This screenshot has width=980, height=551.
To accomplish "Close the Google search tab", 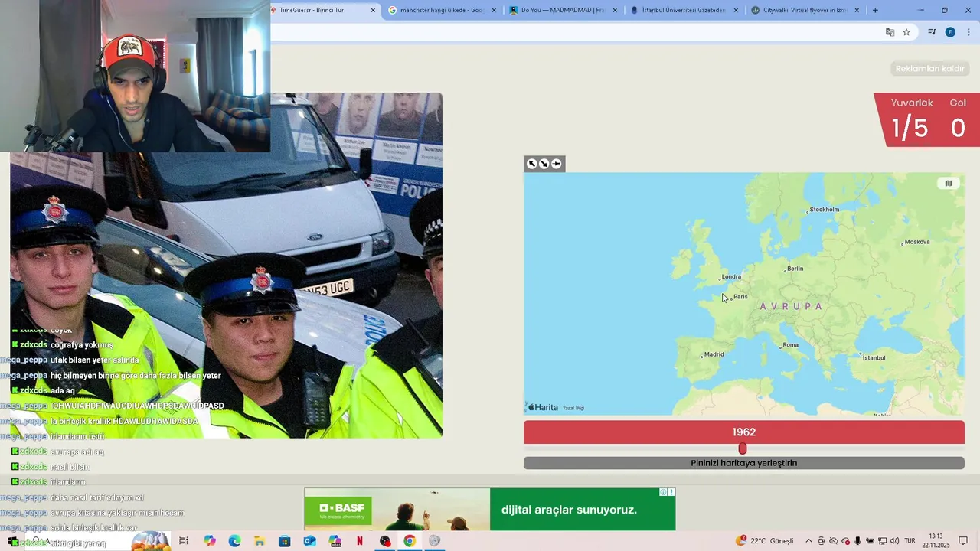I will [494, 11].
